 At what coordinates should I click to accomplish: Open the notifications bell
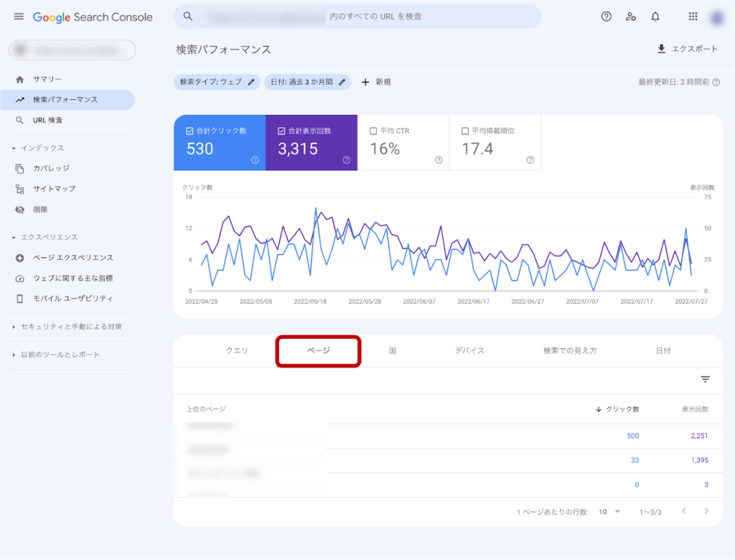pos(655,17)
